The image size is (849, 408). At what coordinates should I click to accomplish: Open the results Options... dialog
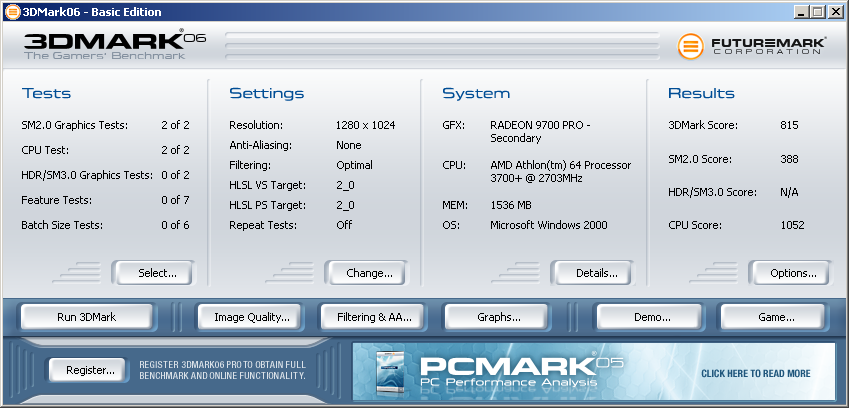[x=793, y=273]
